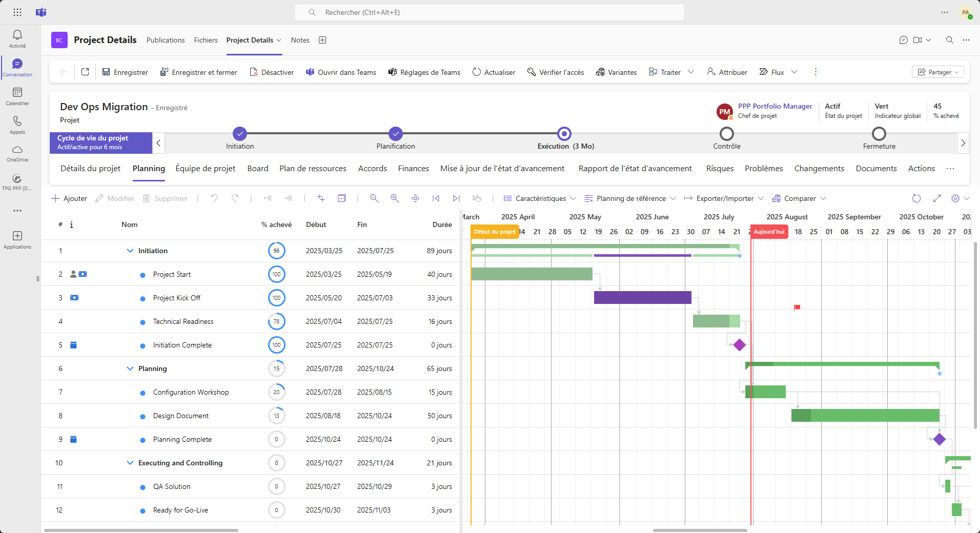Switch to the Board tab
The width and height of the screenshot is (980, 533).
[x=258, y=168]
